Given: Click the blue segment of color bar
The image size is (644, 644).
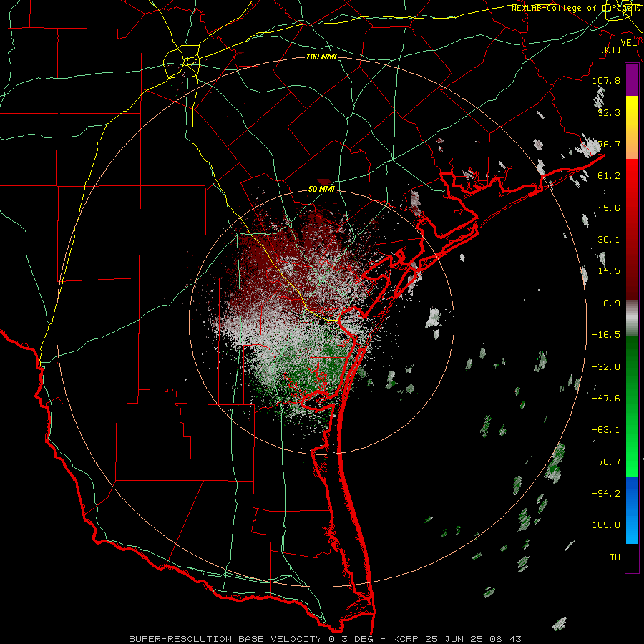Looking at the screenshot, I should pyautogui.click(x=632, y=510).
